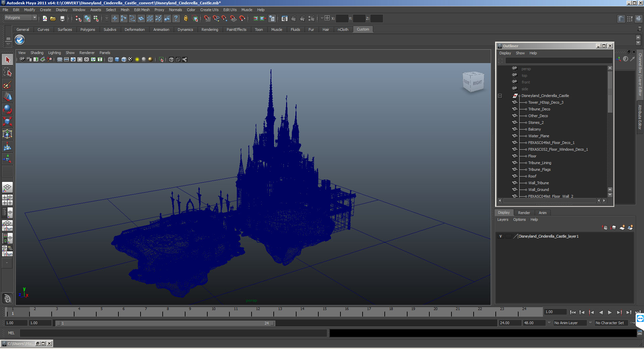
Task: Expand the toolbox layout more-options arrow
Action: (7, 263)
